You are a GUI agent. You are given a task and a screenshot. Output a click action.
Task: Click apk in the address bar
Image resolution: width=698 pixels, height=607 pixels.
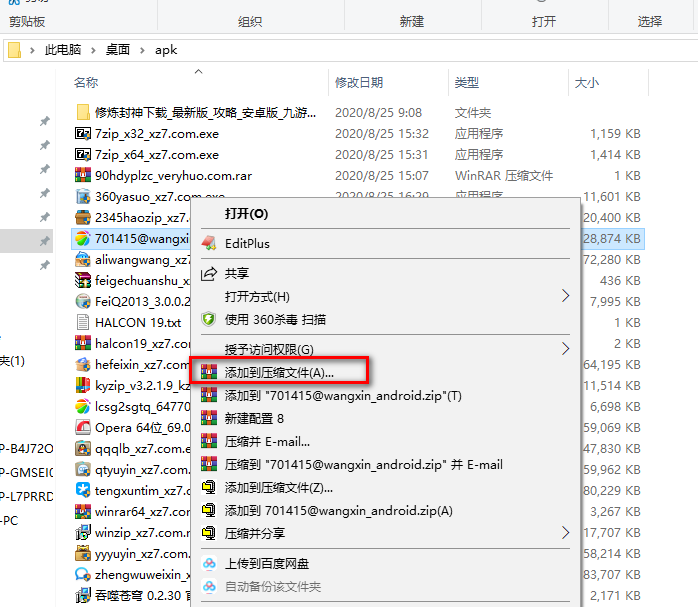(x=166, y=50)
